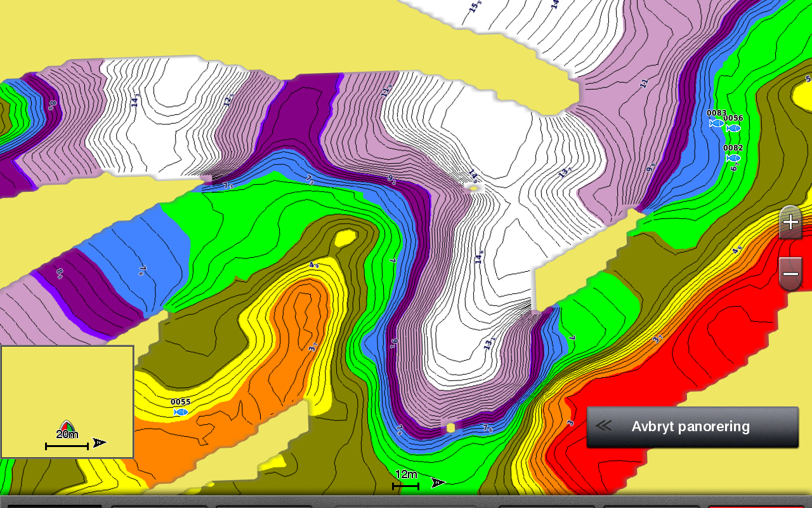Pick the fish waypoint 0082

(x=733, y=158)
